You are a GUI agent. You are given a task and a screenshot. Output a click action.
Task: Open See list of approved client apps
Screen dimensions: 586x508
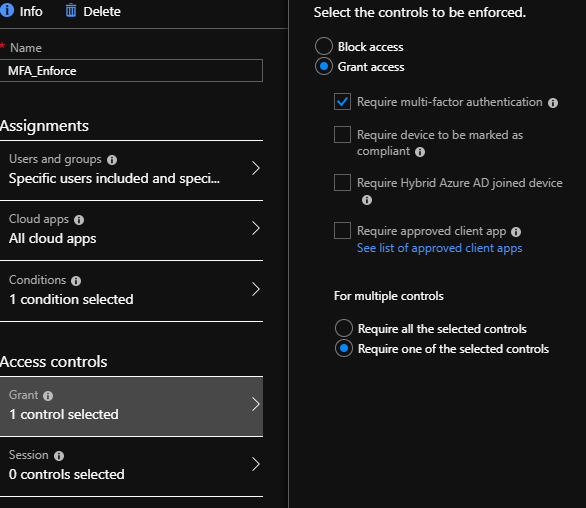click(440, 248)
